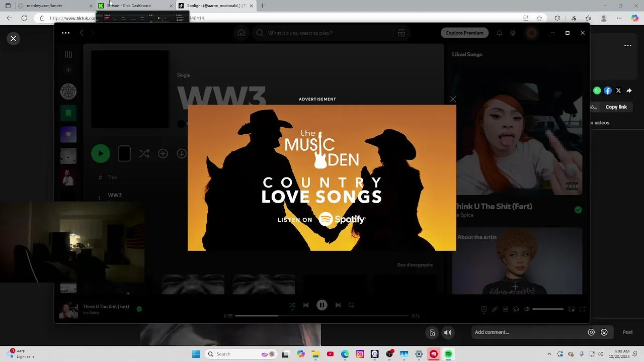Close the Spotify advertisement overlay
644x362 pixels.
pyautogui.click(x=453, y=99)
